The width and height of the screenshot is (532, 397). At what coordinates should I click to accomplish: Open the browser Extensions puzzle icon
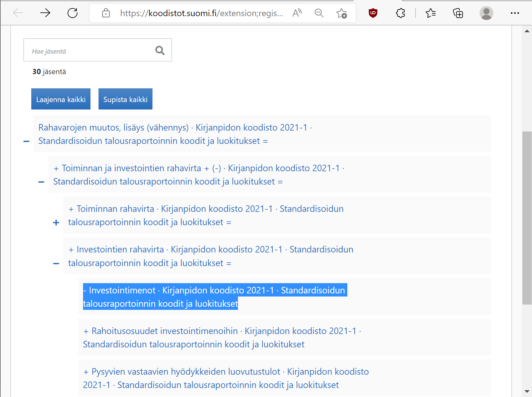tap(400, 13)
